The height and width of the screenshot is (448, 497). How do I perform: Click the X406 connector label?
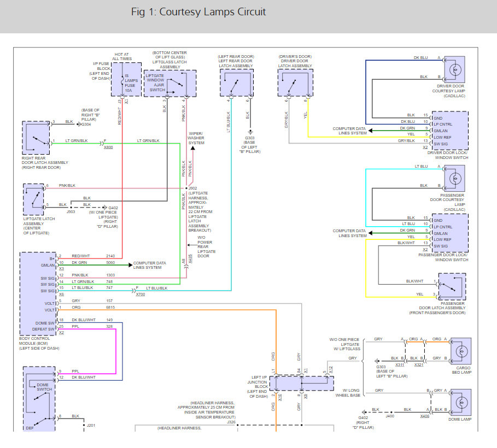[x=425, y=416]
